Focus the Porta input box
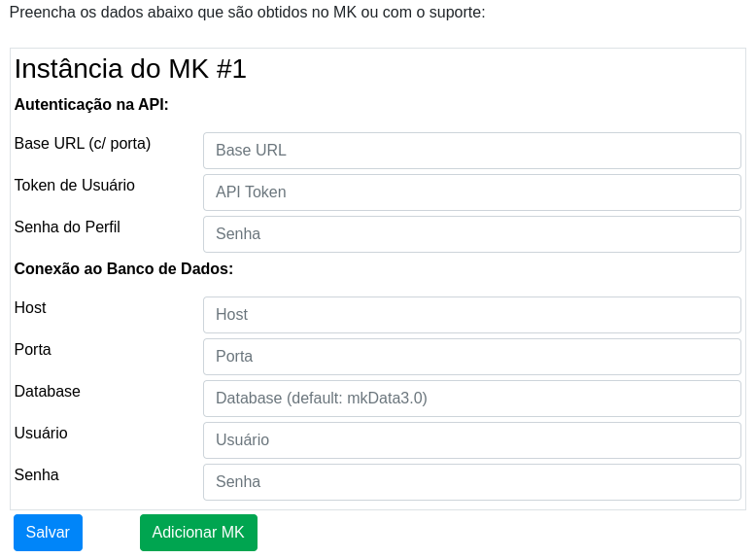756x558 pixels. tap(472, 357)
